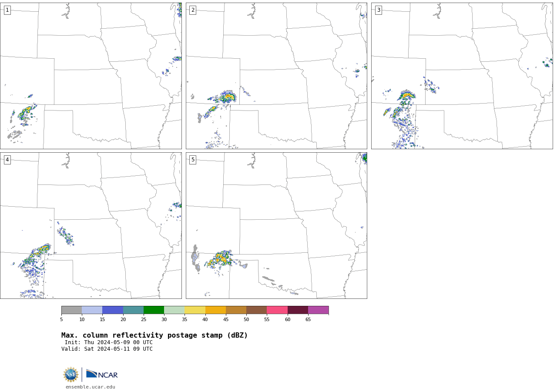Click the blue 15-20 dBZ swatch
The image size is (557, 392).
coord(113,310)
